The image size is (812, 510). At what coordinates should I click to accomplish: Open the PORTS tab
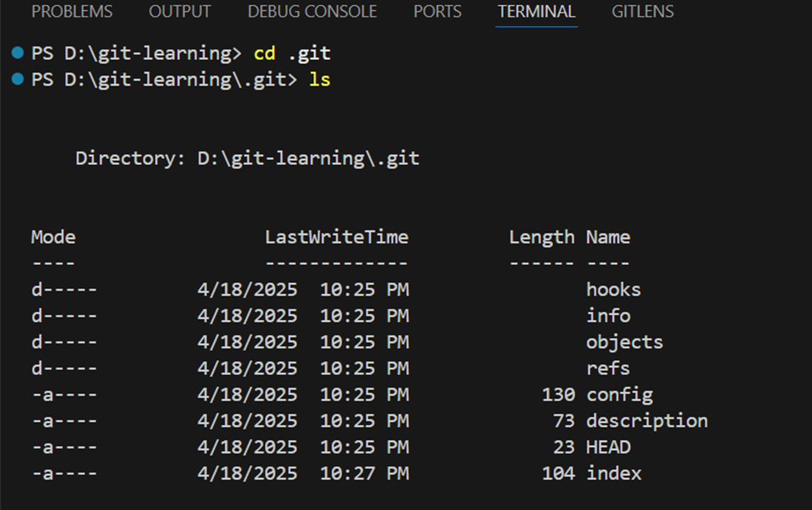(x=437, y=12)
